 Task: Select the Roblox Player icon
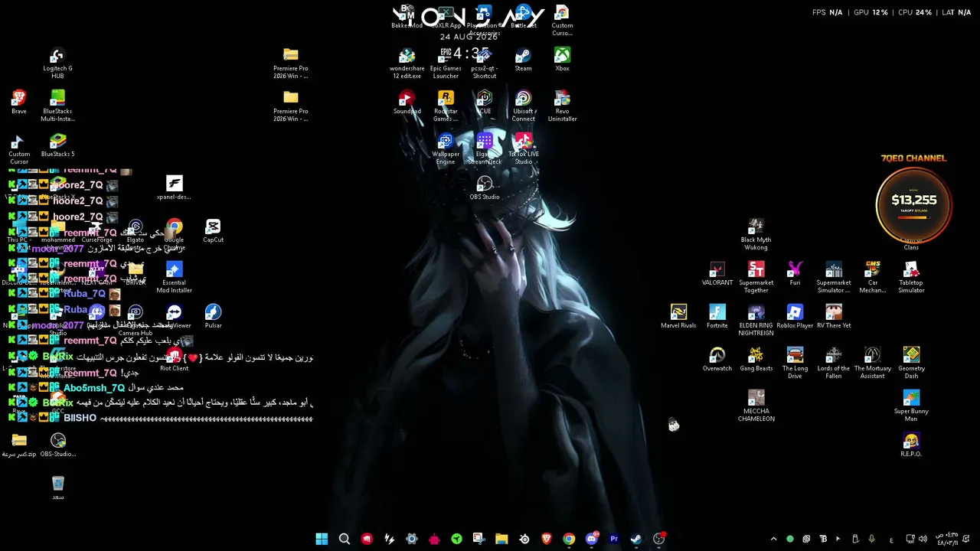point(795,317)
